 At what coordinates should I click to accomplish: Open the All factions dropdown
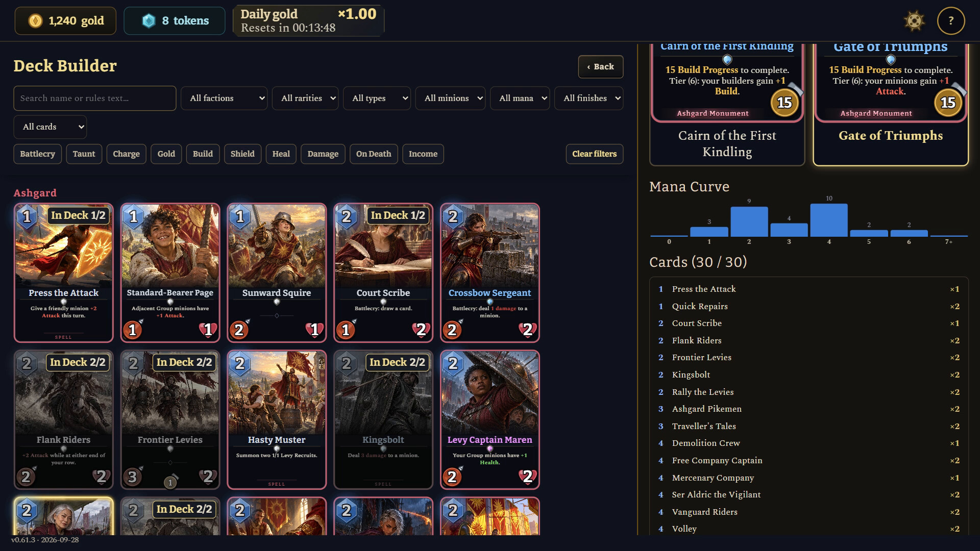tap(224, 98)
